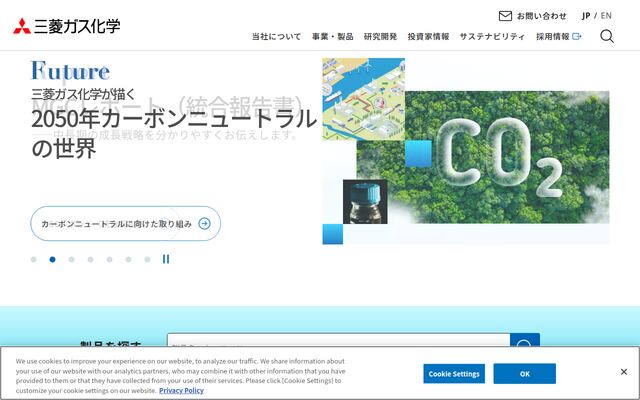Accept cookies with OK button
The height and width of the screenshot is (400, 640).
524,374
